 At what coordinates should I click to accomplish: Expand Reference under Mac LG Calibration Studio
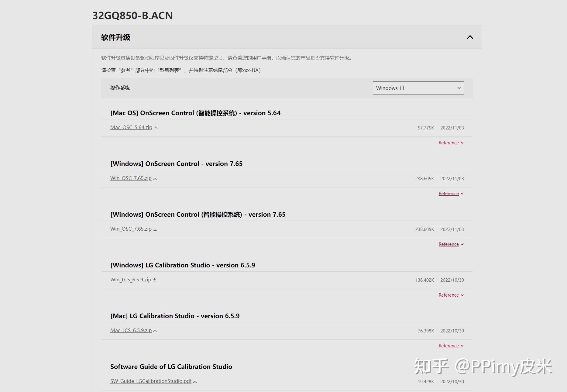[x=451, y=346]
